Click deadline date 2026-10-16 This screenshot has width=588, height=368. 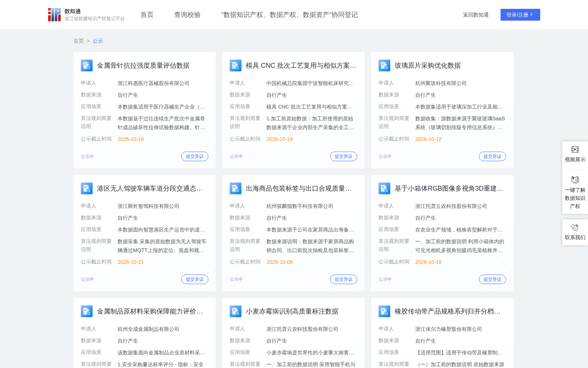pos(131,139)
